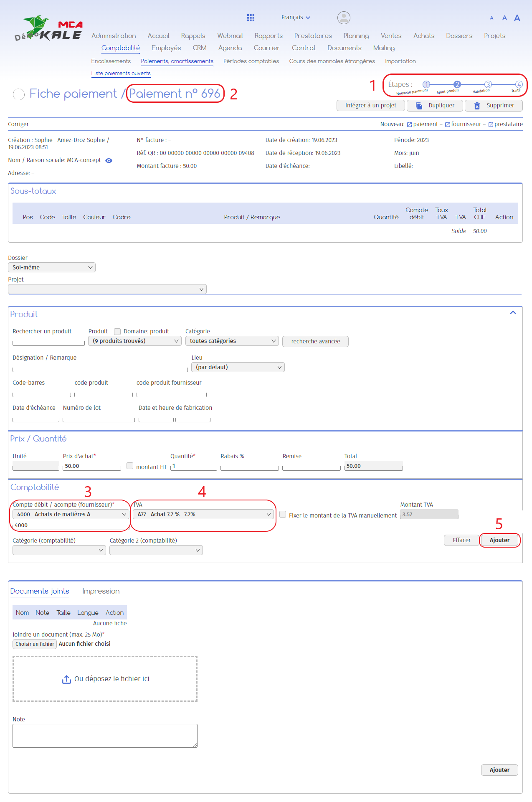This screenshot has width=532, height=802.
Task: Click the user profile avatar icon
Action: (x=343, y=18)
